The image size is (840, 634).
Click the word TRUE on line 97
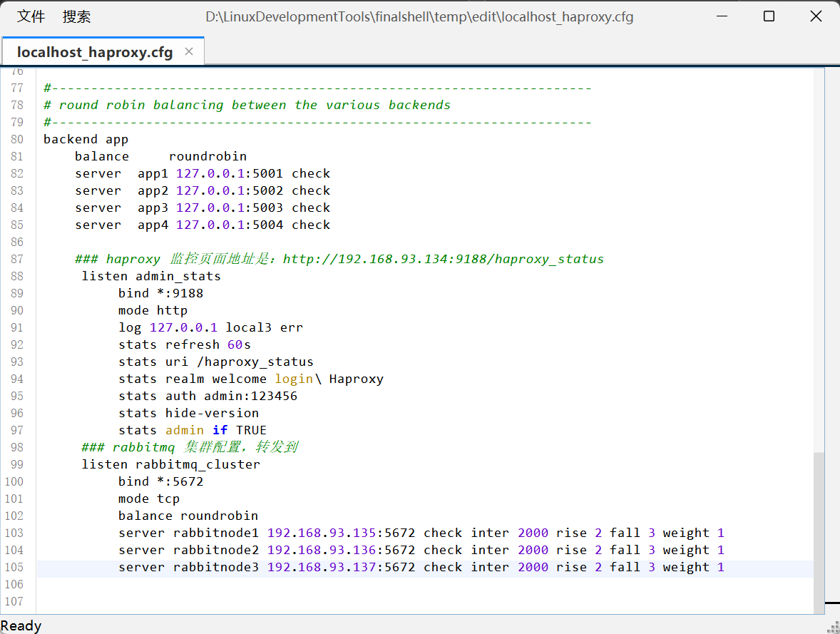pos(251,430)
